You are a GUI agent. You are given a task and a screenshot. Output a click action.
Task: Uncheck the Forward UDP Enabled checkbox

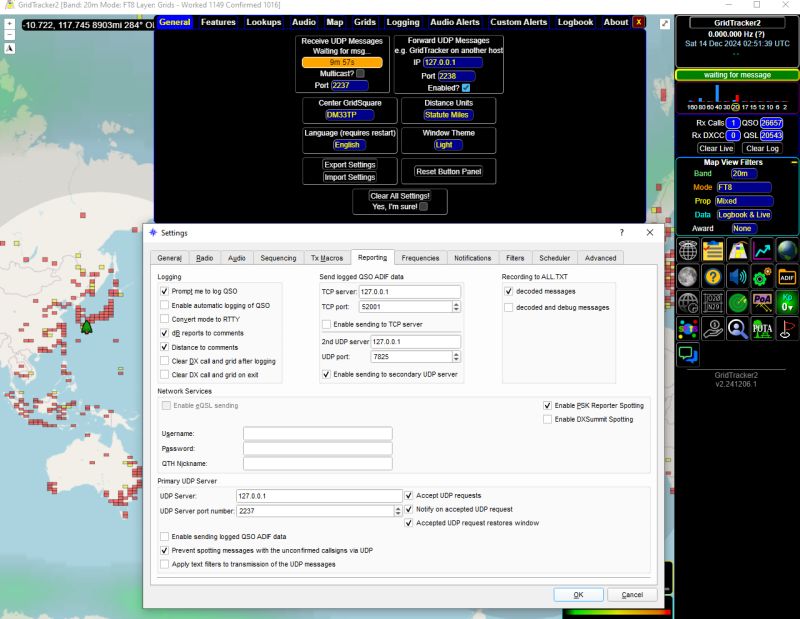pos(466,88)
